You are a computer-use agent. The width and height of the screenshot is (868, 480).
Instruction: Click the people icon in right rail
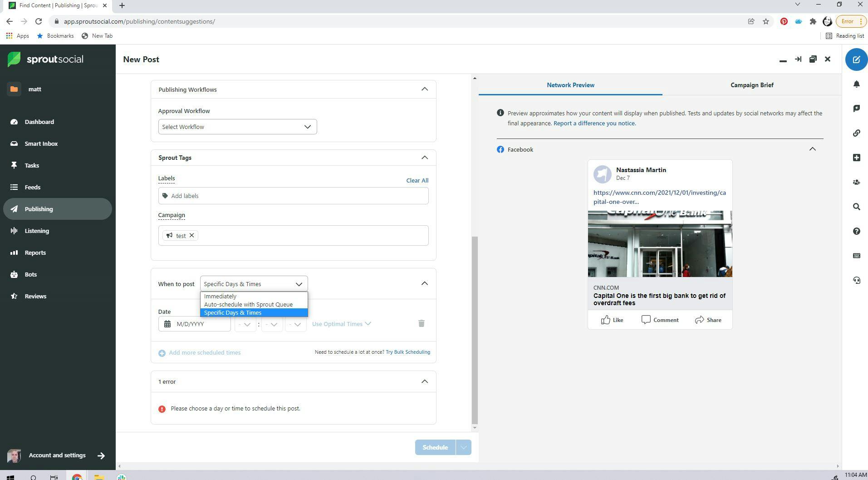coord(856,182)
